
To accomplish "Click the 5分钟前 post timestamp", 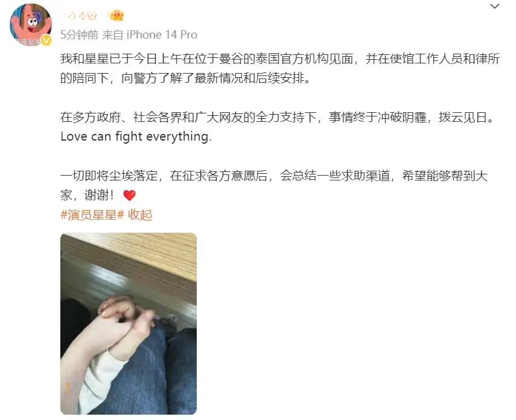I will pos(79,34).
